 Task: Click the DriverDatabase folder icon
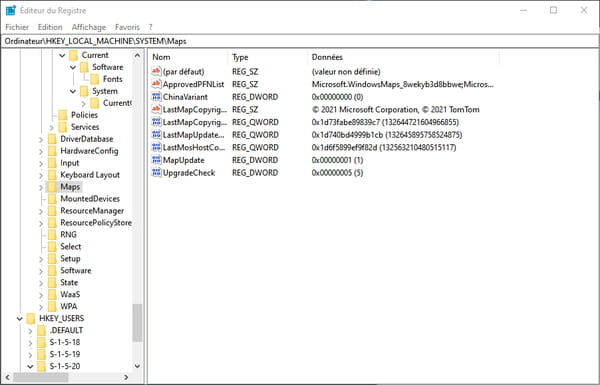coord(52,139)
